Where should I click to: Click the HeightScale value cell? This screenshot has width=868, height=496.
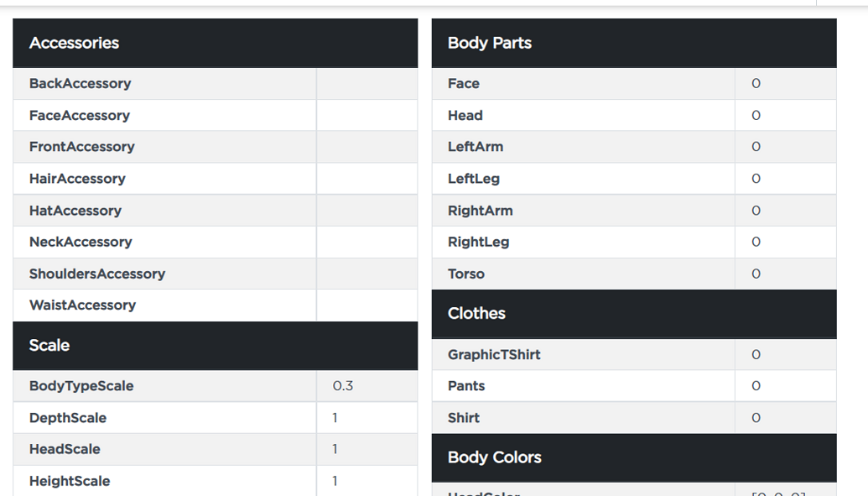(367, 481)
